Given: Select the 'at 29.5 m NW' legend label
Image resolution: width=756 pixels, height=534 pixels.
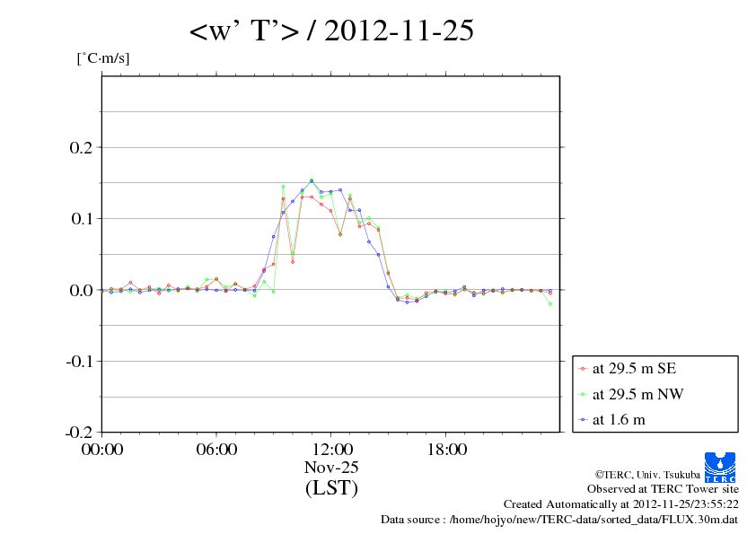Looking at the screenshot, I should coord(638,394).
